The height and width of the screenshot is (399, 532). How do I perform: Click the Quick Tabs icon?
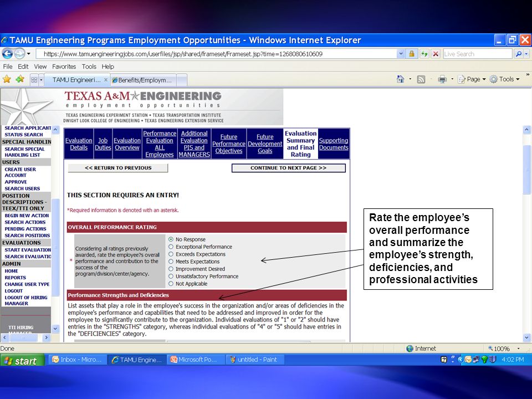[x=34, y=80]
